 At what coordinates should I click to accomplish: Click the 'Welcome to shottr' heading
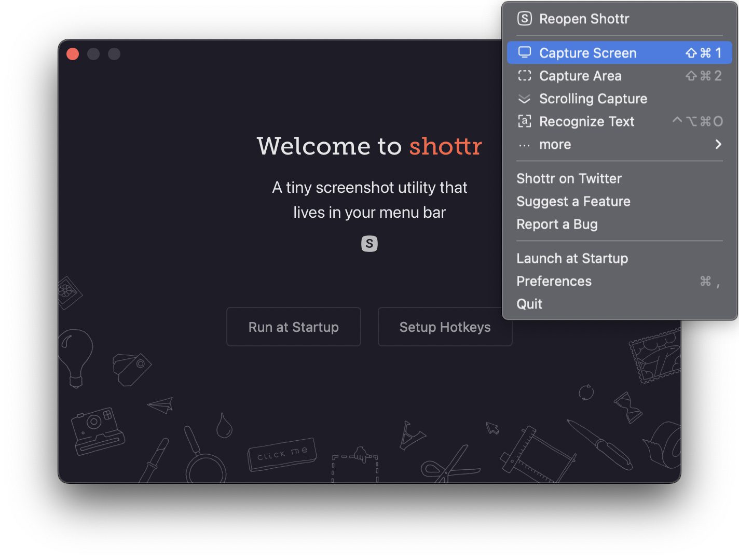369,146
